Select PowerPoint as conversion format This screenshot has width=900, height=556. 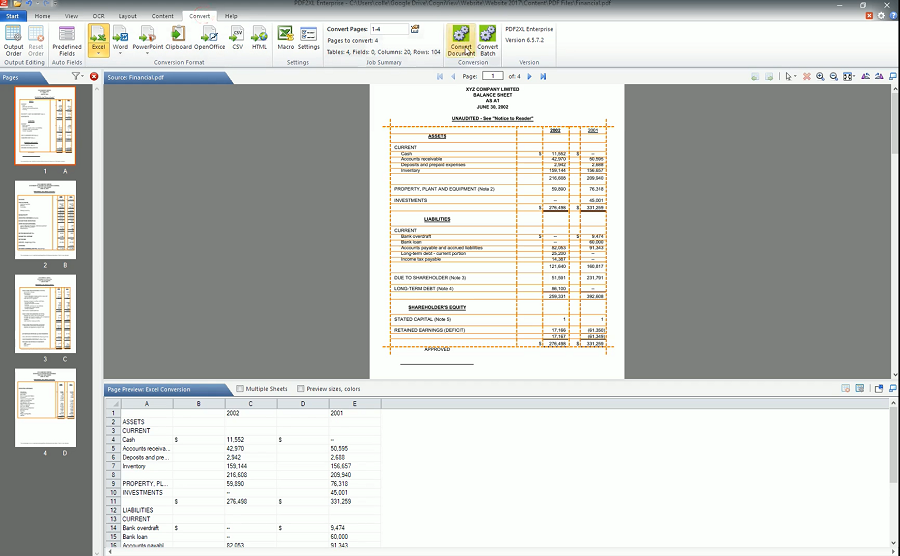tap(148, 37)
